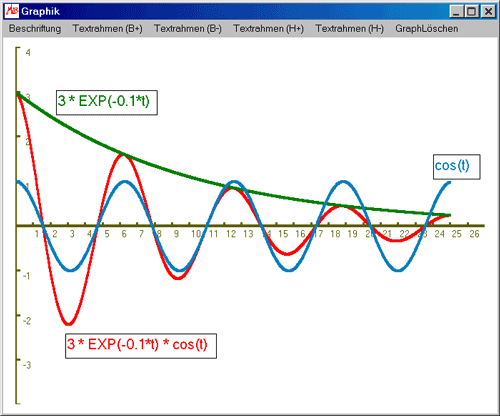Click GraphLöschen to clear the graph

coord(427,29)
